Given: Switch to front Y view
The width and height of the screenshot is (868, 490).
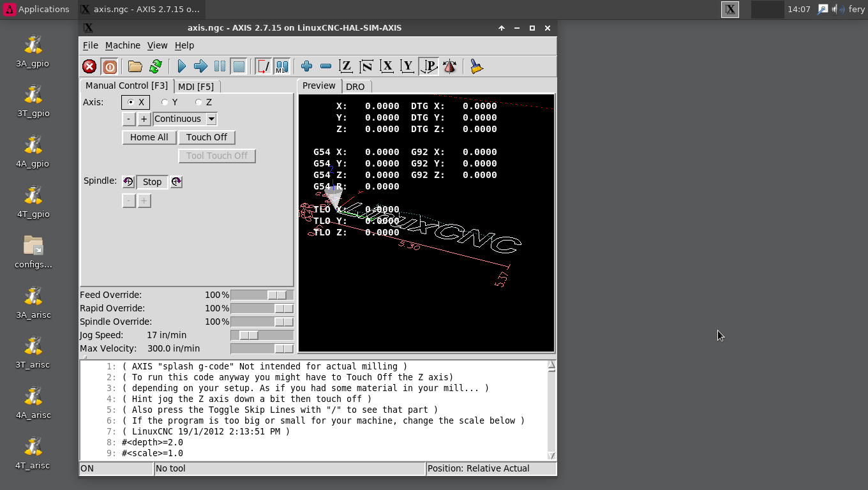Looking at the screenshot, I should [407, 66].
